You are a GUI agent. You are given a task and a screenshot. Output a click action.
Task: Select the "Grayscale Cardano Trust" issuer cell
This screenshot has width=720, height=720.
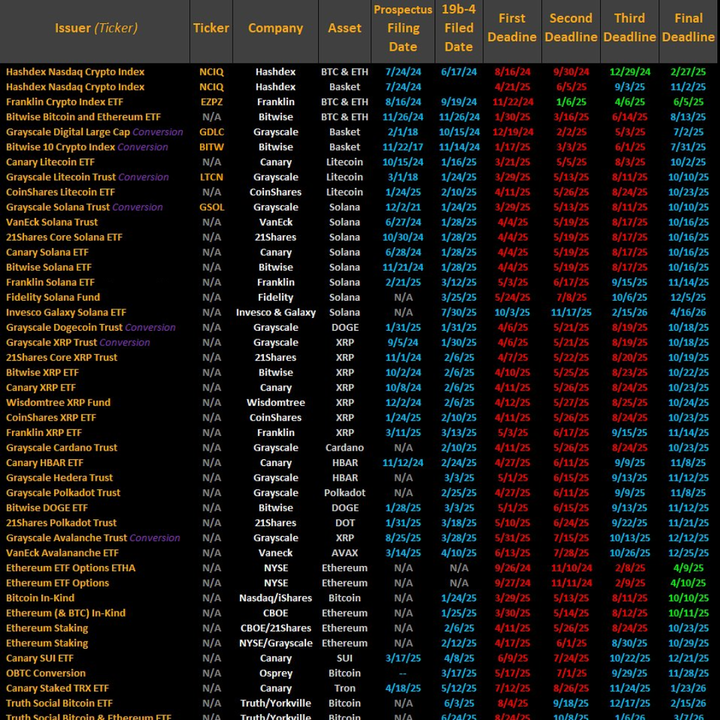click(62, 448)
